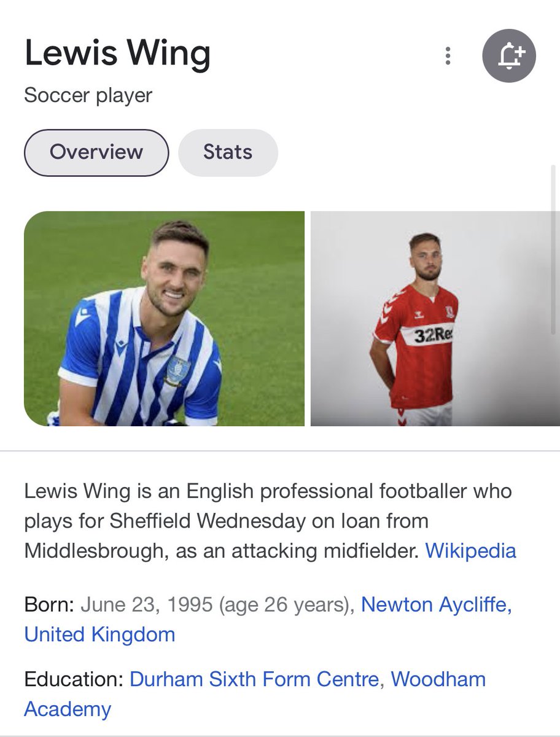Open the red Middlesbrough kit photo

[x=435, y=318]
